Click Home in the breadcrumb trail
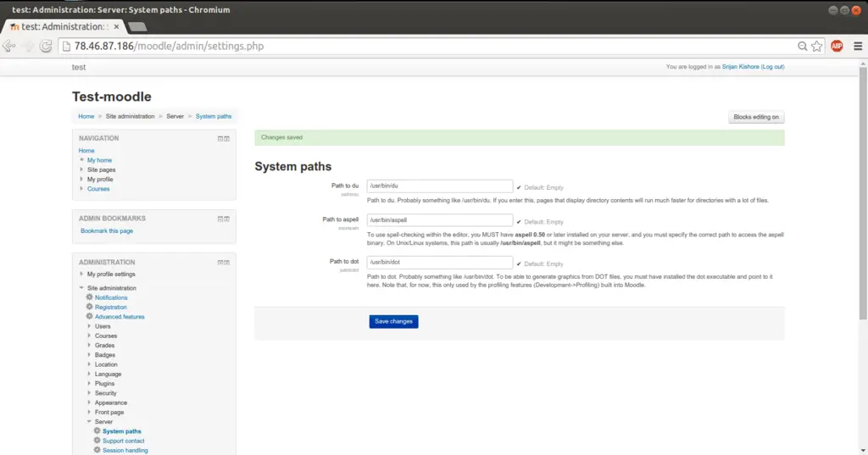 [x=86, y=116]
